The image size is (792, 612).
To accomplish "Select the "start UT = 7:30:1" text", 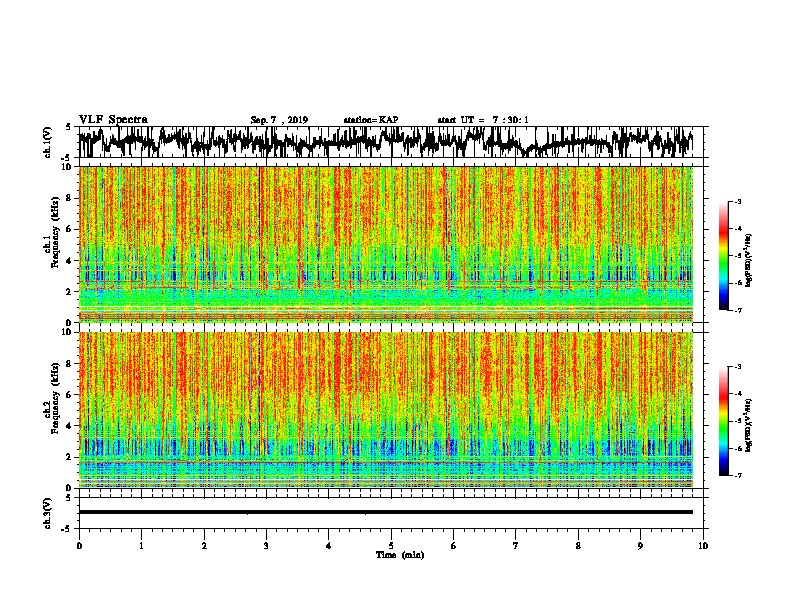I will click(483, 120).
